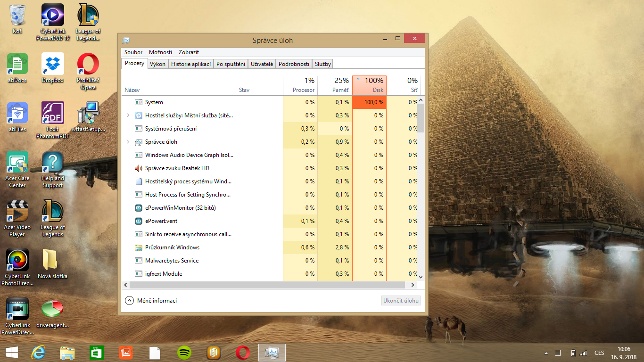Collapse details with Méně informací
This screenshot has height=362, width=644.
click(151, 300)
